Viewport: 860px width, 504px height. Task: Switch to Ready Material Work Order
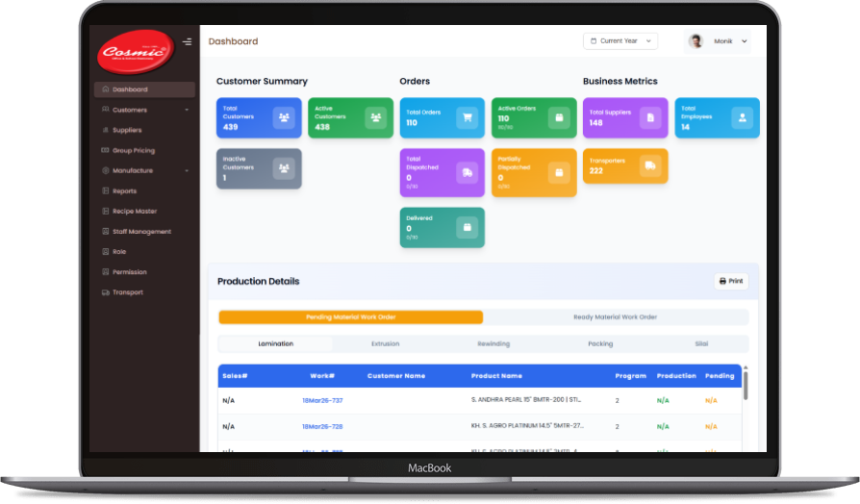pyautogui.click(x=615, y=317)
